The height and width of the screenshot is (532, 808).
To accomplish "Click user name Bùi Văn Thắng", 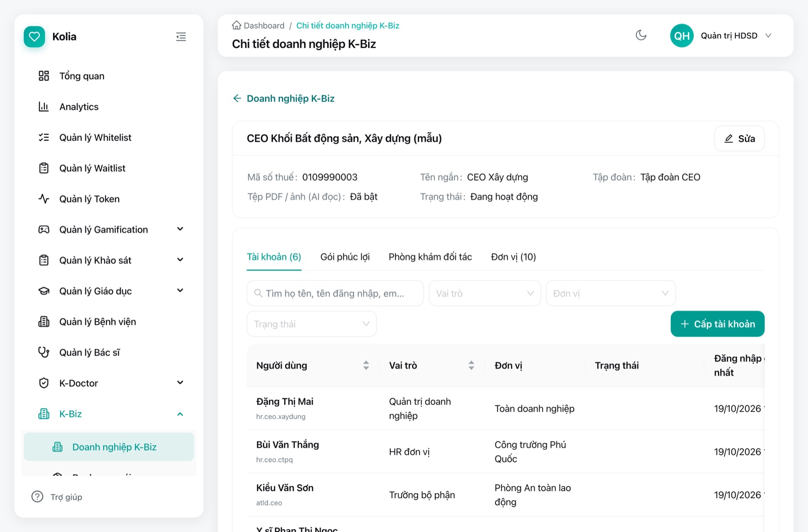I will 287,445.
